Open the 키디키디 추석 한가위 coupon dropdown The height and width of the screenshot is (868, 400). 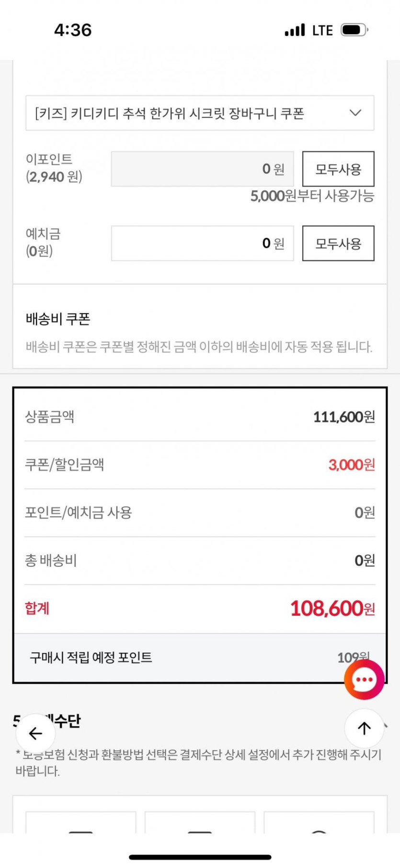point(192,113)
